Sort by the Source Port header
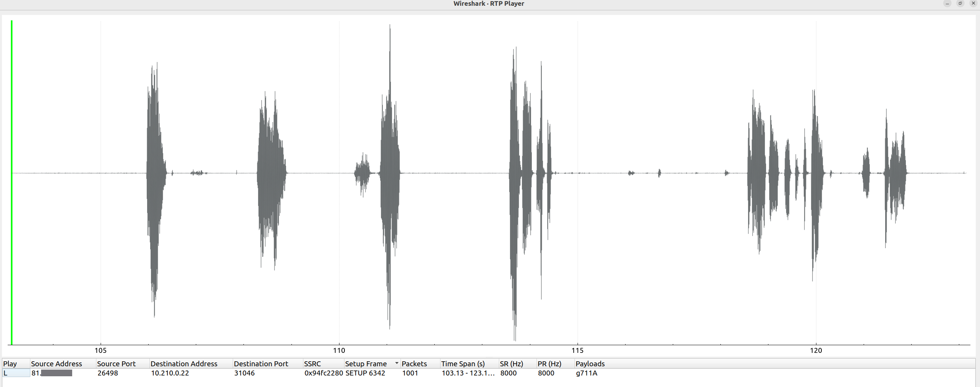The height and width of the screenshot is (387, 980). coord(116,364)
